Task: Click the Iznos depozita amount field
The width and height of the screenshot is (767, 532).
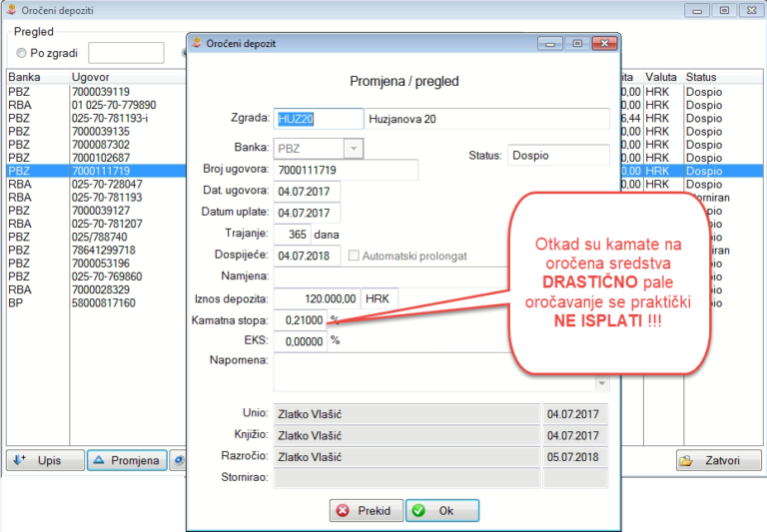Action: (317, 298)
